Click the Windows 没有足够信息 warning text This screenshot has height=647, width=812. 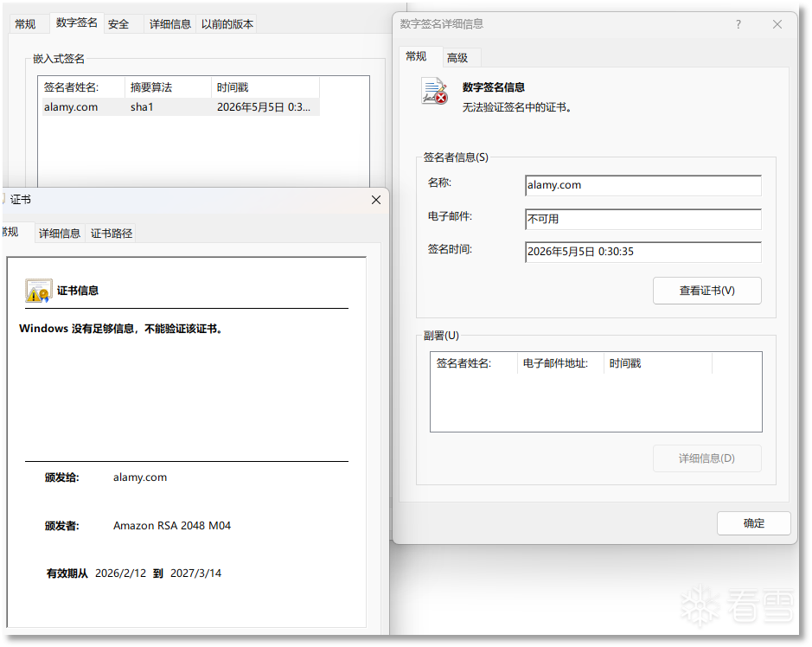click(x=121, y=329)
